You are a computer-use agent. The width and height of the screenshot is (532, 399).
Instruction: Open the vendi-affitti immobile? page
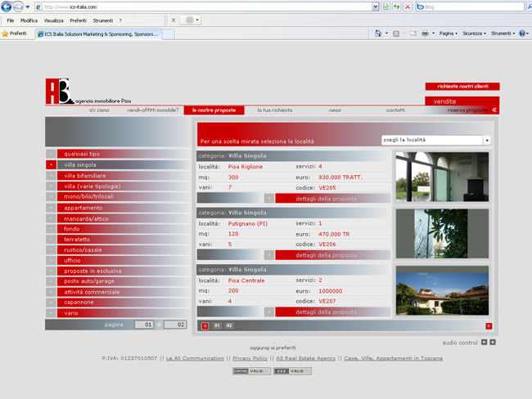pos(153,110)
